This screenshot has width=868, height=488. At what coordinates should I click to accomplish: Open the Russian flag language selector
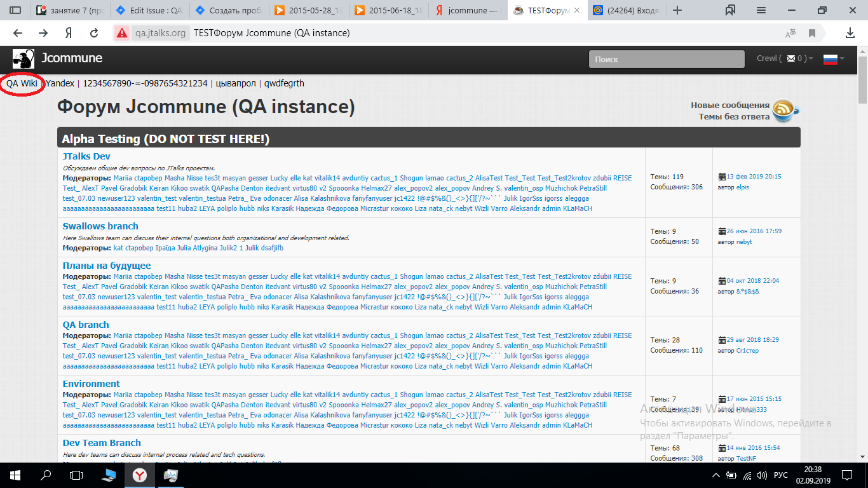[x=830, y=59]
